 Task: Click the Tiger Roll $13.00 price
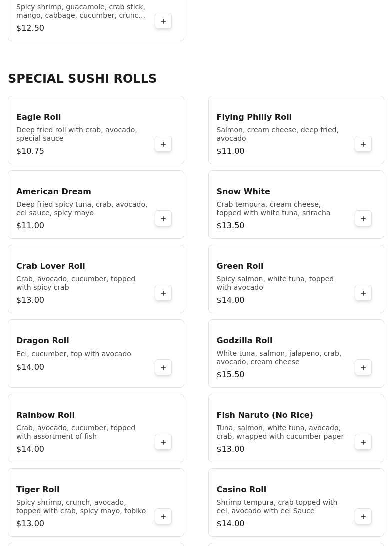click(30, 524)
